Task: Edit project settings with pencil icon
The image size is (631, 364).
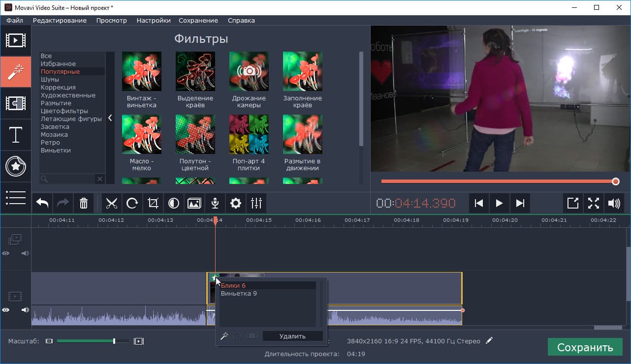Action: pyautogui.click(x=489, y=340)
